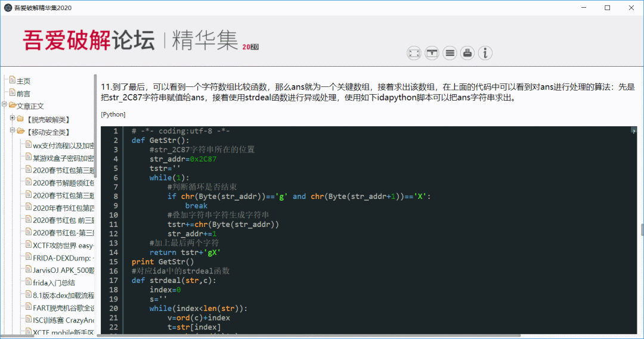The height and width of the screenshot is (339, 644).
Task: Expand the 【脱壳破解类】 folder
Action: coord(13,119)
